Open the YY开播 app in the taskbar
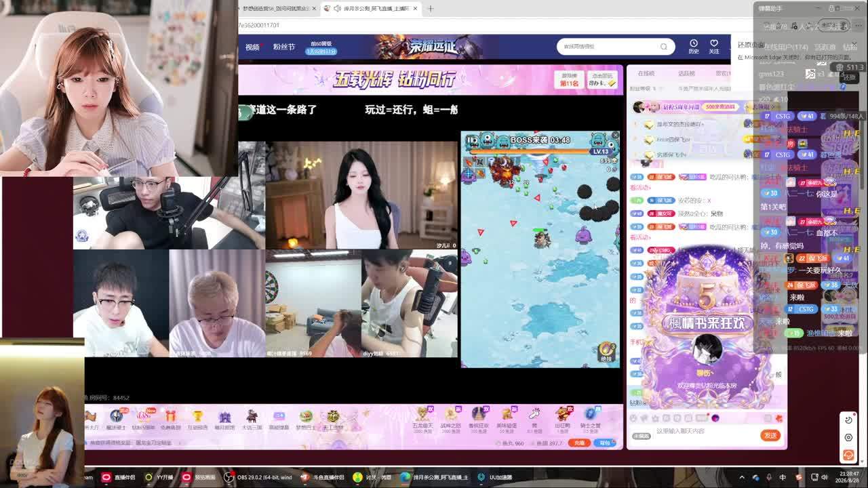Image resolution: width=868 pixels, height=488 pixels. click(160, 477)
